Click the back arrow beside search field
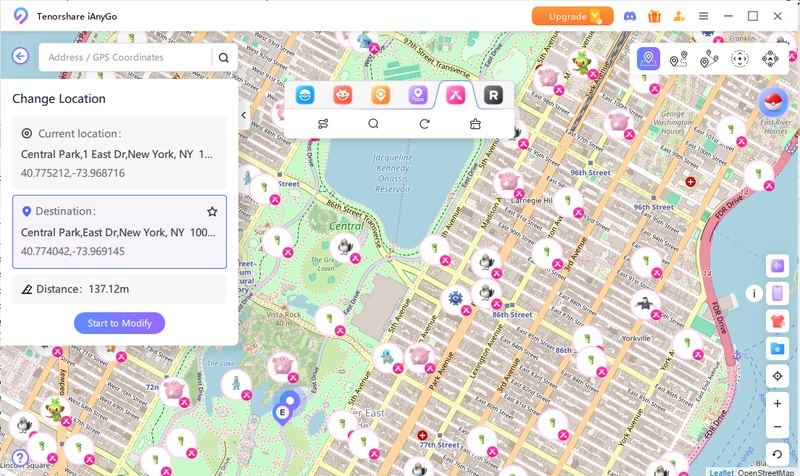Image resolution: width=800 pixels, height=476 pixels. pyautogui.click(x=20, y=57)
